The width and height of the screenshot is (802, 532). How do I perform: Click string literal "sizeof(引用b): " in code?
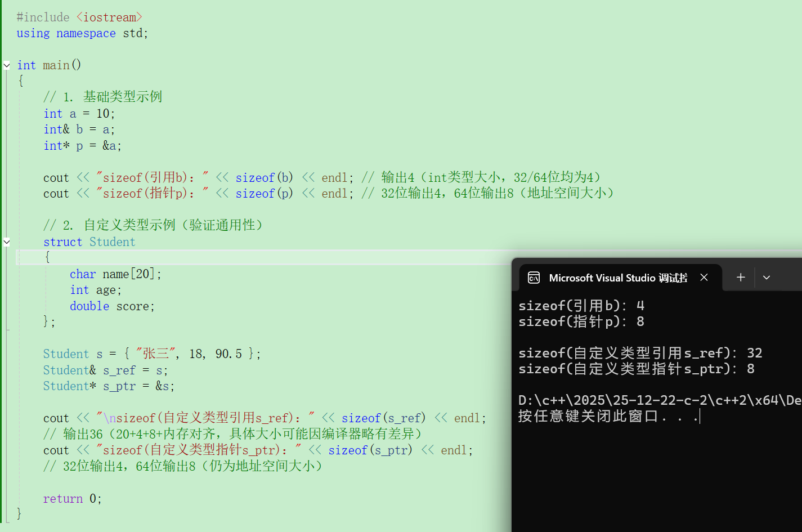pos(153,178)
